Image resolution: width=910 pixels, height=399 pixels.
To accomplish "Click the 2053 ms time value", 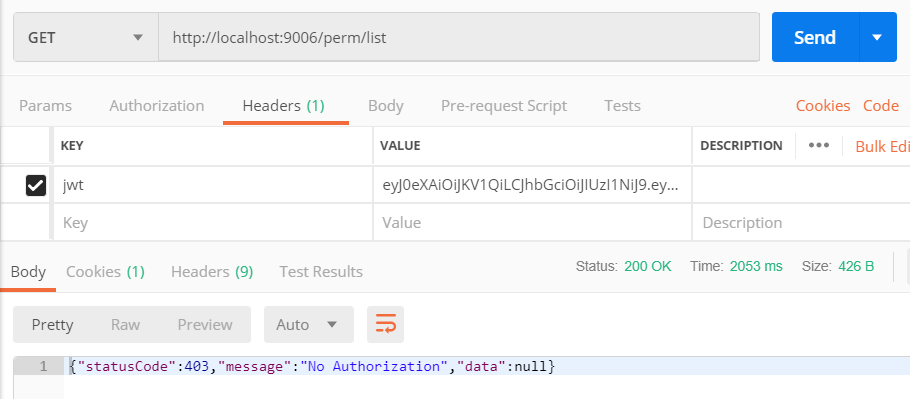I will [x=756, y=266].
